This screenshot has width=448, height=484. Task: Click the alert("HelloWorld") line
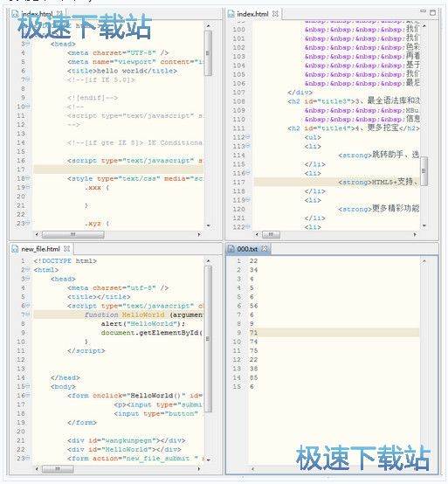(x=143, y=323)
